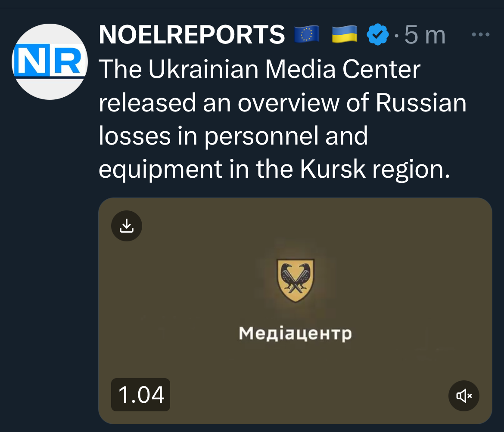Click the "overview of Russian" text line
This screenshot has height=432, width=504.
click(x=352, y=103)
